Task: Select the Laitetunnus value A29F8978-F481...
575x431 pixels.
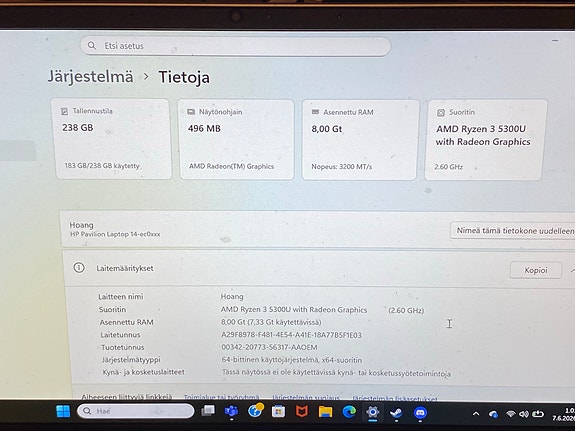Action: [292, 335]
